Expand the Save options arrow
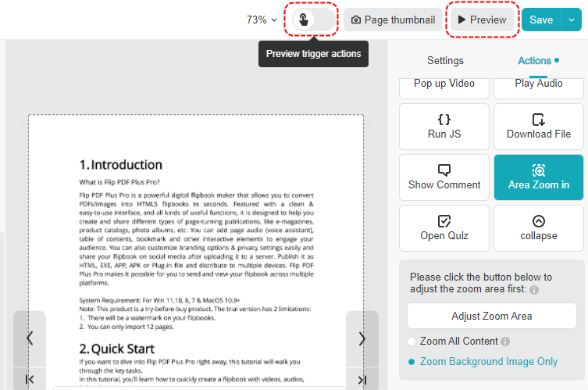The image size is (588, 390). point(571,20)
